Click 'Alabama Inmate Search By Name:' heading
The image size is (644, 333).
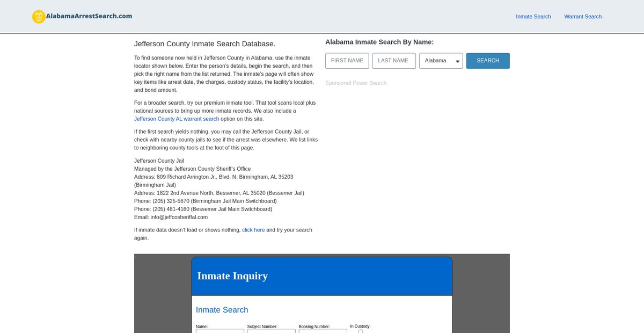[379, 42]
